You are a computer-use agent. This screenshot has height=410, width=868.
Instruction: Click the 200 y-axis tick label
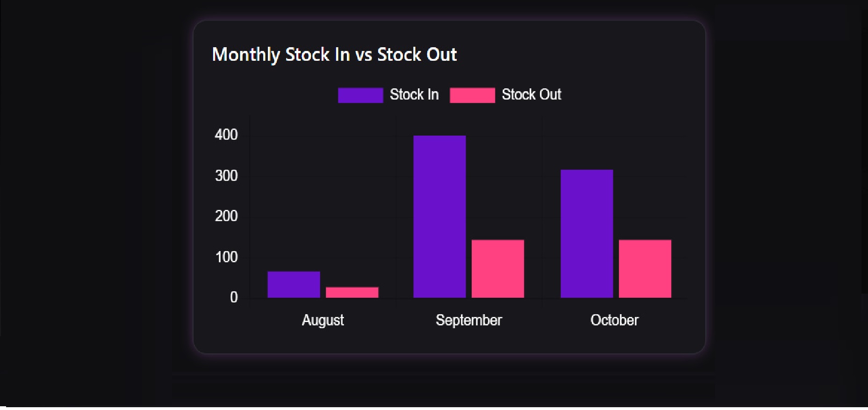(x=226, y=216)
